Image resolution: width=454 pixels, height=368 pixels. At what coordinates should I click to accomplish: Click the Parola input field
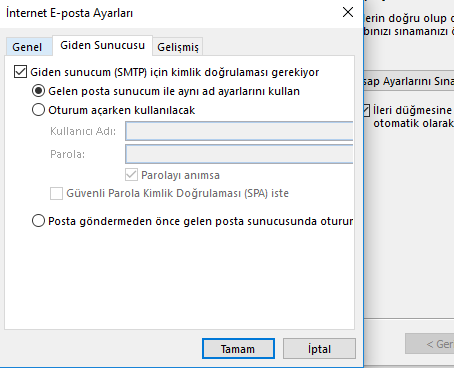click(239, 154)
